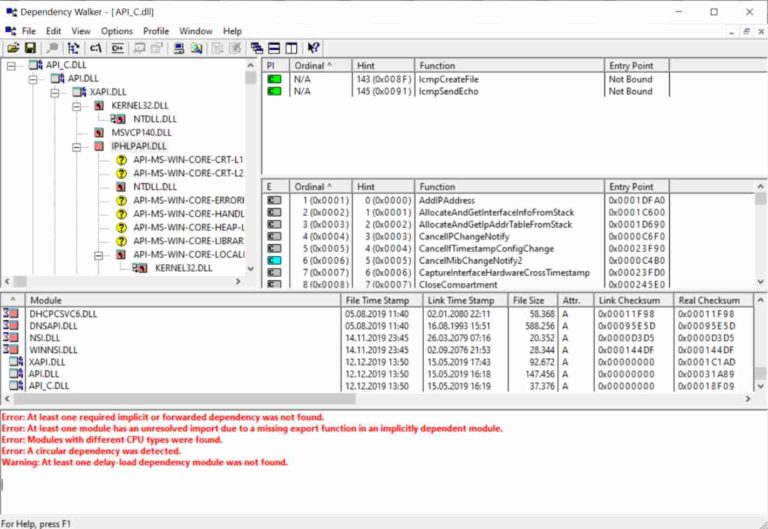Click the MSVCP140.DLL module icon in tree
This screenshot has width=768, height=529.
click(x=99, y=133)
